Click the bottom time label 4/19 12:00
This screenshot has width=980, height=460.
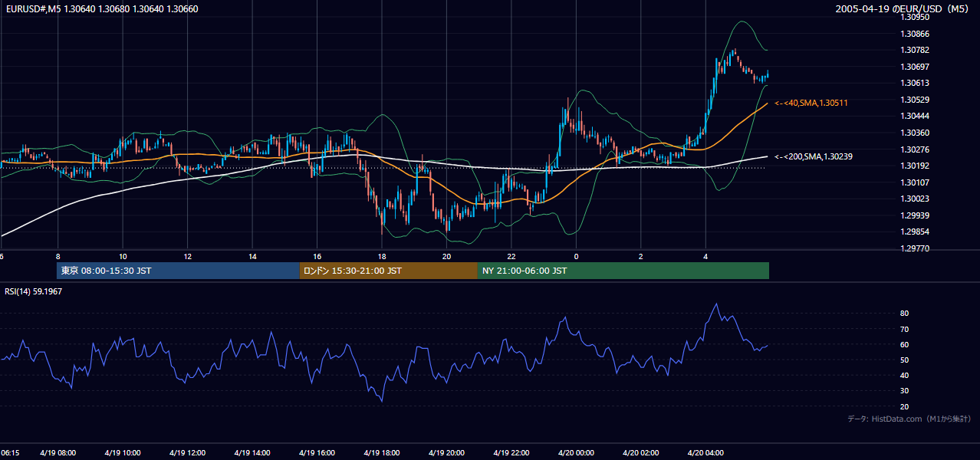[188, 453]
